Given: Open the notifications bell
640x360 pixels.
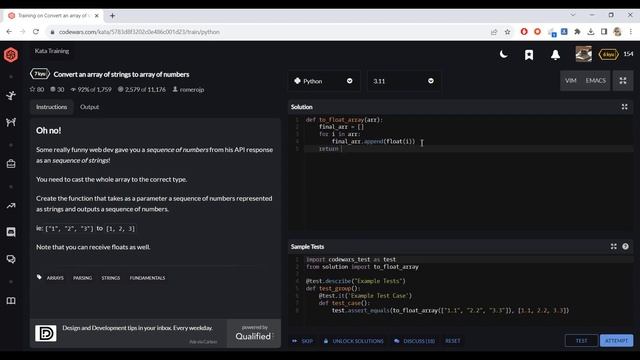Looking at the screenshot, I should click(555, 55).
